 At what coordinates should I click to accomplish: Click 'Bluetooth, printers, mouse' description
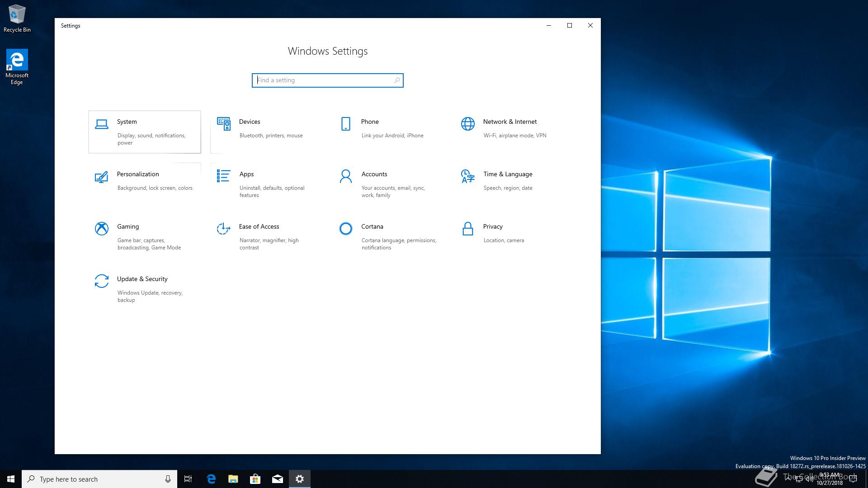[271, 136]
